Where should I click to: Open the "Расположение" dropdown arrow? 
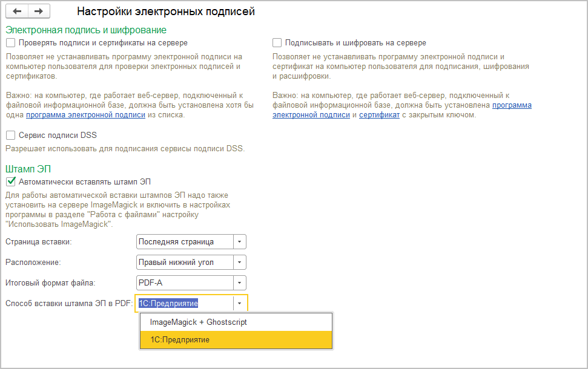click(x=240, y=263)
